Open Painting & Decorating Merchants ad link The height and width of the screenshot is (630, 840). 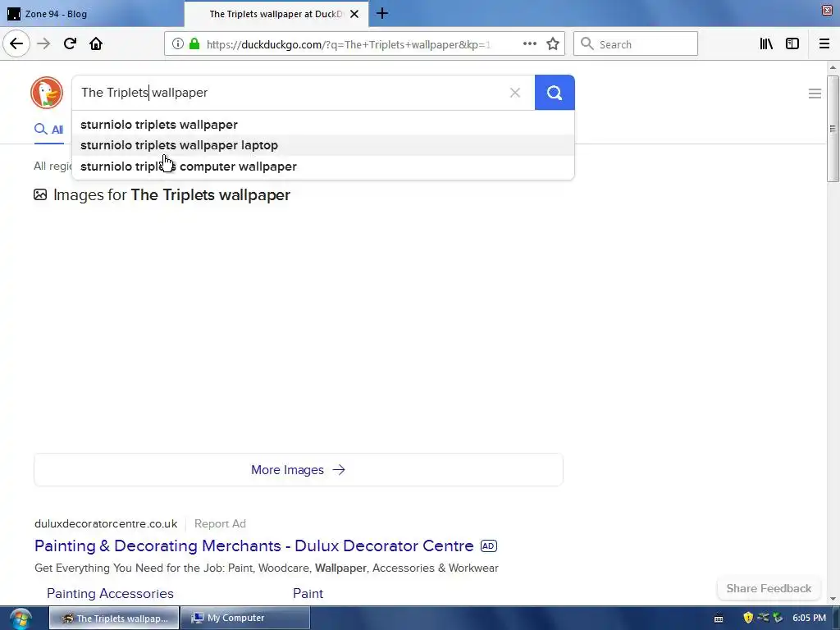(254, 546)
